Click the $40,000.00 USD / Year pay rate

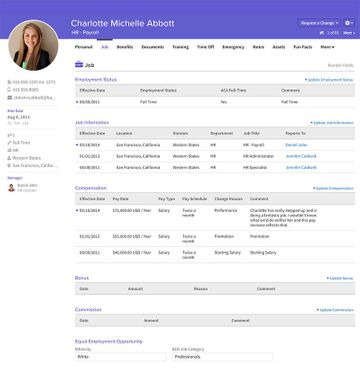(132, 253)
